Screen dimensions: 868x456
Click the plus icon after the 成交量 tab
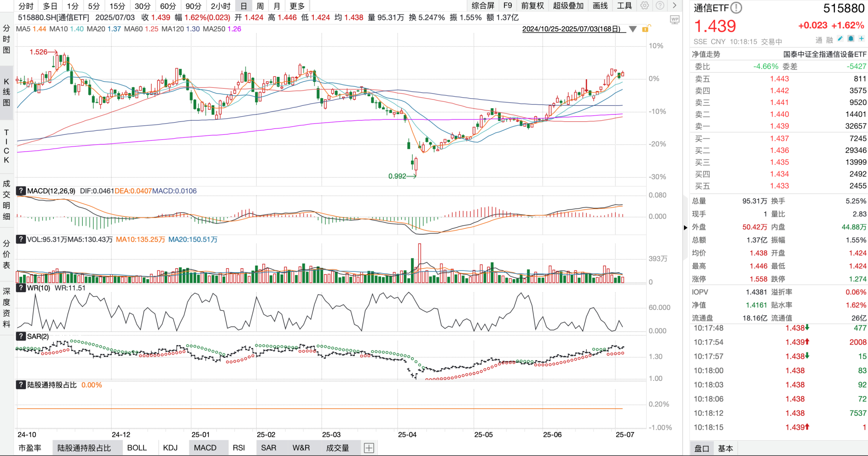pos(369,448)
